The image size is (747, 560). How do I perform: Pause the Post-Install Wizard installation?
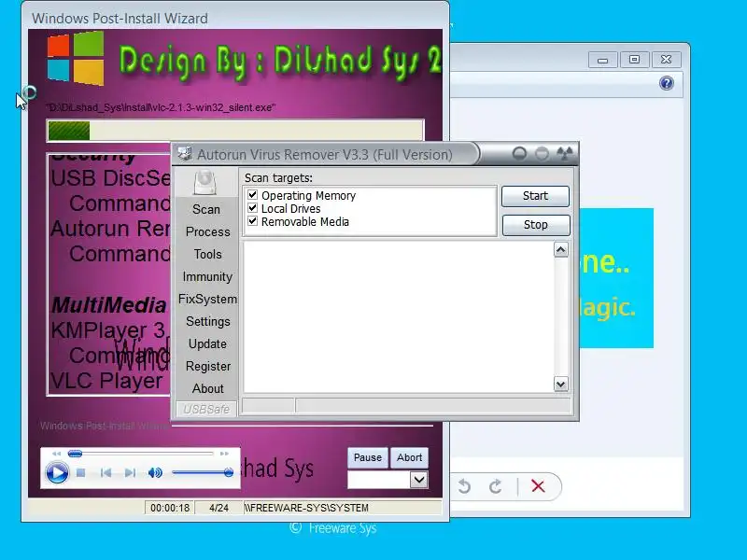point(367,457)
